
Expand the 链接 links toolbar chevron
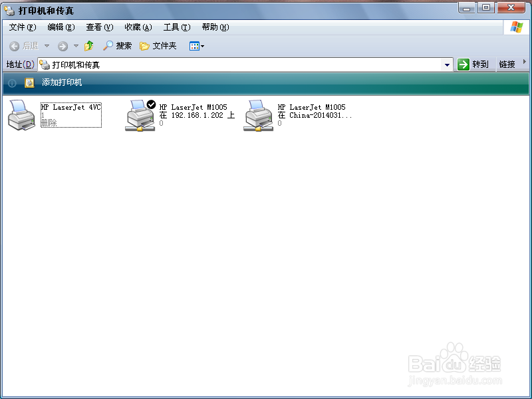click(525, 61)
